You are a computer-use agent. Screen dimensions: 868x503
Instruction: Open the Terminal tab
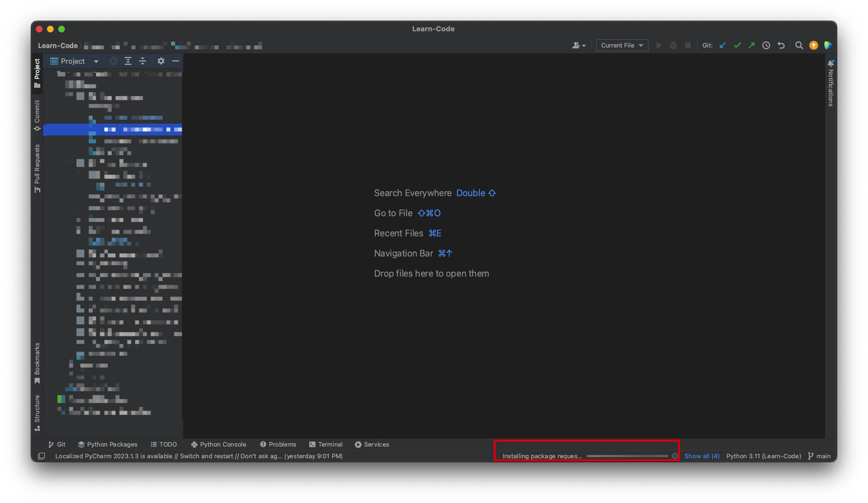coord(325,444)
